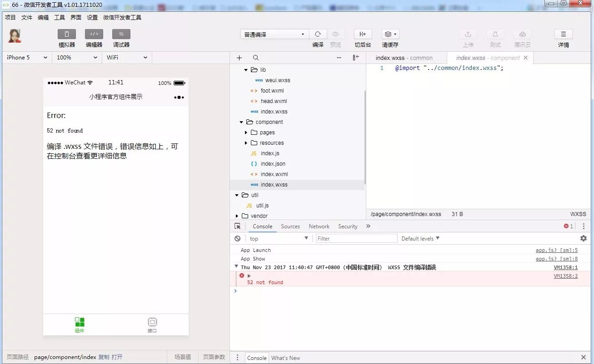Open the iPhone 5 device dropdown
Viewport: 594px width, 364px height.
click(27, 58)
